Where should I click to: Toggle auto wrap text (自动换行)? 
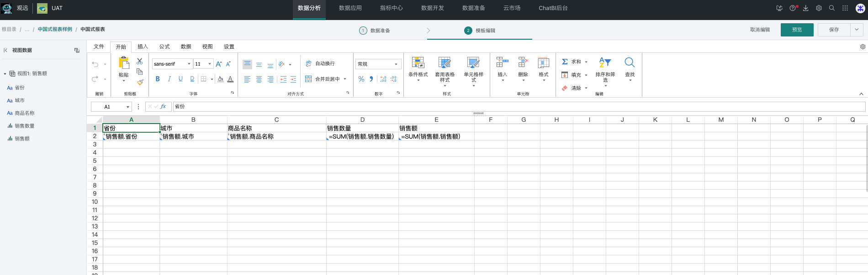coord(320,64)
